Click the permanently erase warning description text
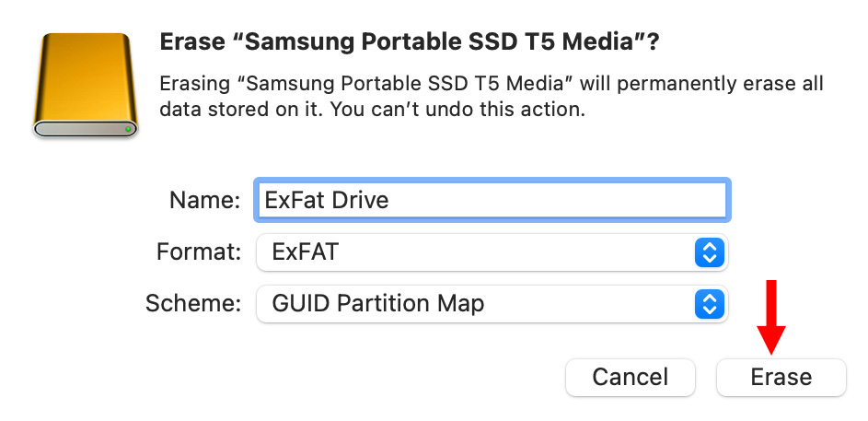Image resolution: width=868 pixels, height=421 pixels. pyautogui.click(x=491, y=85)
